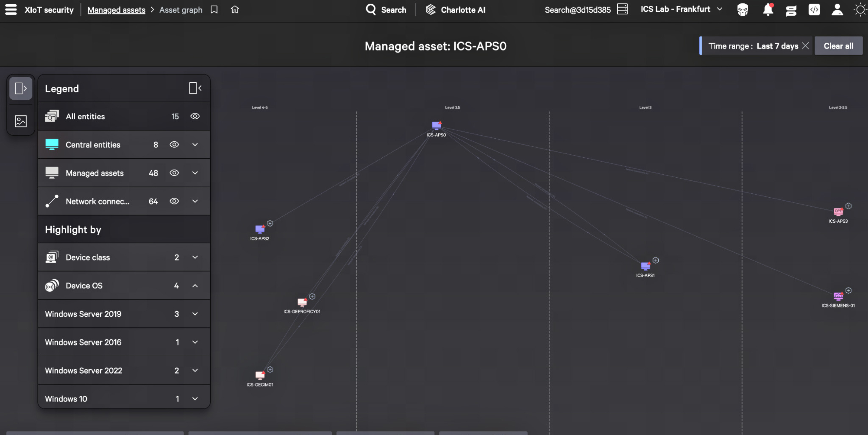
Task: Open the hamburger navigation menu
Action: (11, 10)
